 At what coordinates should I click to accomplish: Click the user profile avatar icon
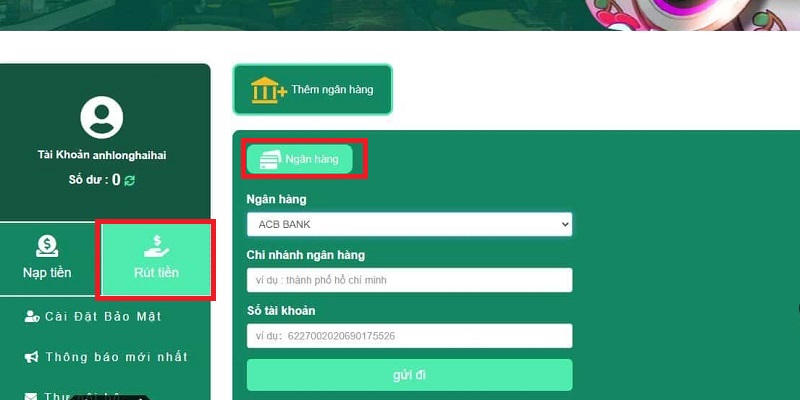[102, 117]
